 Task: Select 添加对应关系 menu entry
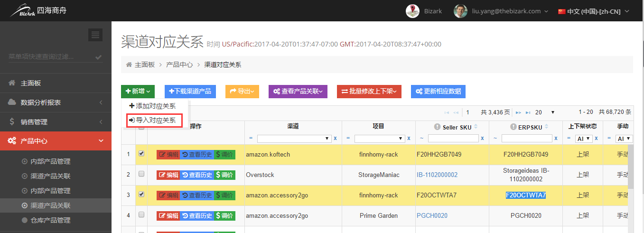point(152,106)
